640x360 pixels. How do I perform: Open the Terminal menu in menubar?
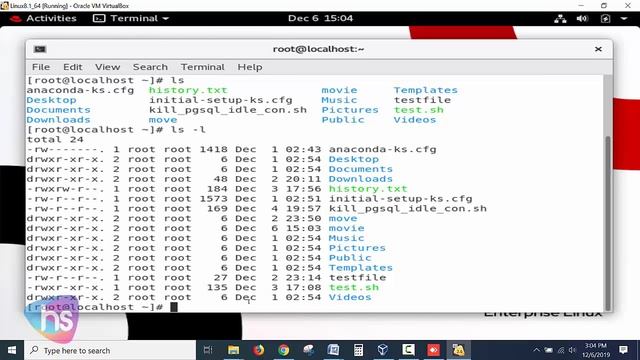tap(202, 67)
